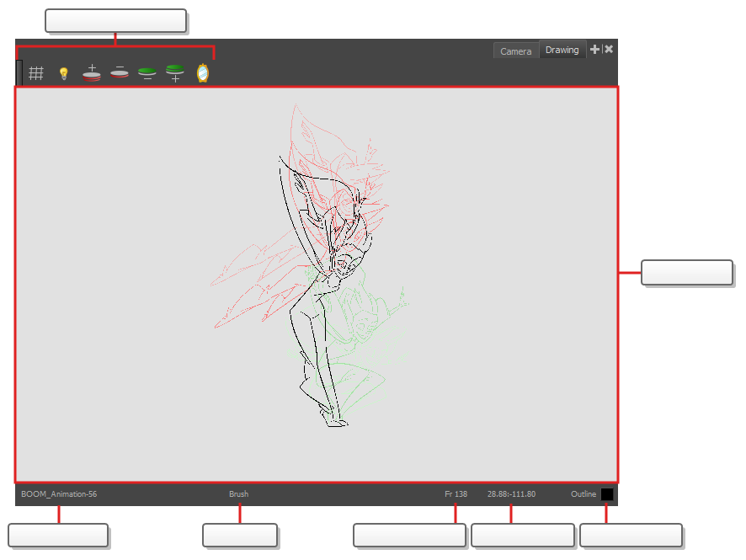Image resolution: width=746 pixels, height=560 pixels.
Task: Select the Drawing tab
Action: (x=562, y=51)
